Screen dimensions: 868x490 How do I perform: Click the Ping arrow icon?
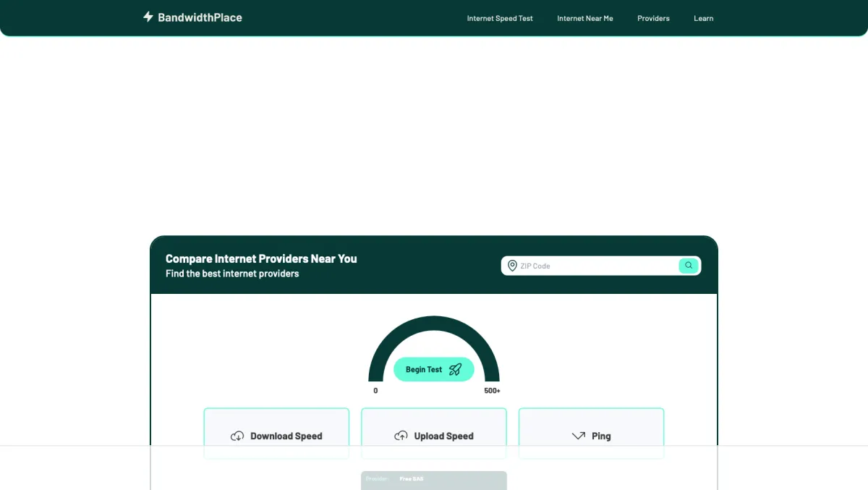pos(579,436)
